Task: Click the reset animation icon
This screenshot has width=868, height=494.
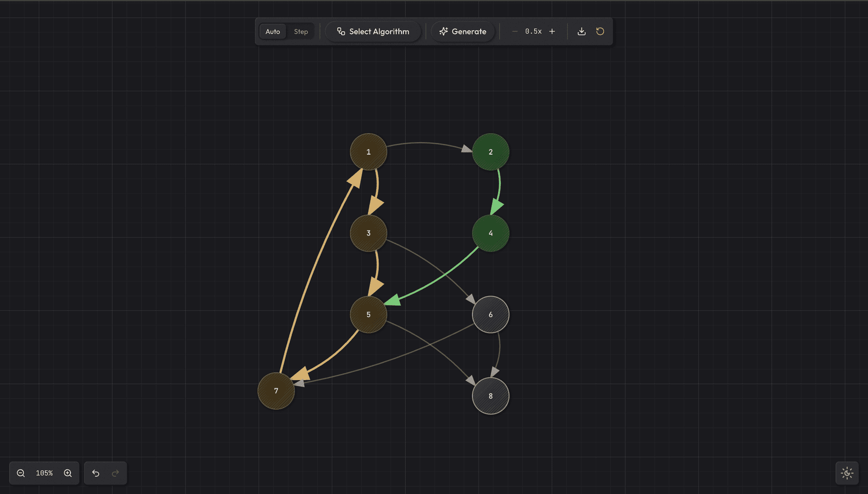Action: [600, 31]
